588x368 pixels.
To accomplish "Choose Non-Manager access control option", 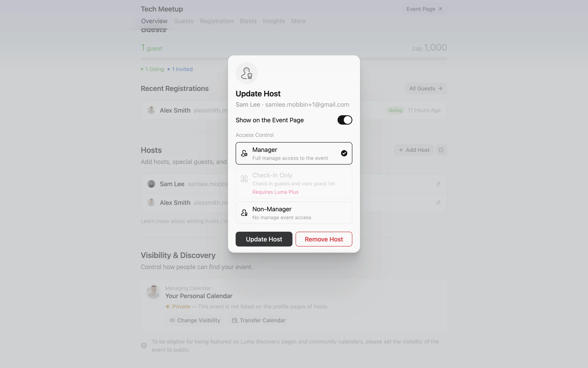I will point(294,213).
